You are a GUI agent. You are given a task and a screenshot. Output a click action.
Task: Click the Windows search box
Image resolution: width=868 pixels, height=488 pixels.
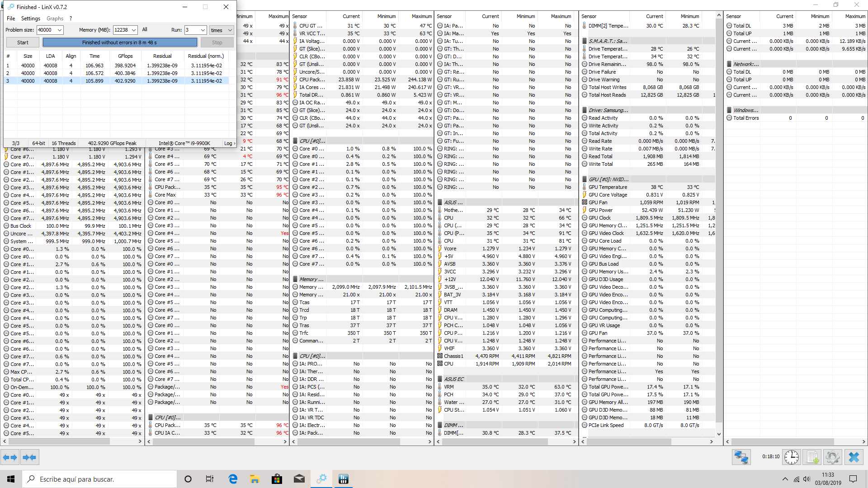coord(99,479)
